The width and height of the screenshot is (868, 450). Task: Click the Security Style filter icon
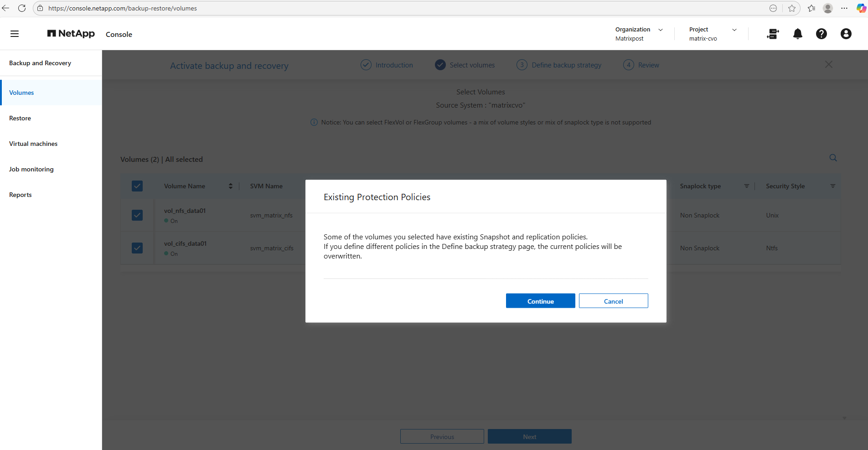pyautogui.click(x=832, y=186)
